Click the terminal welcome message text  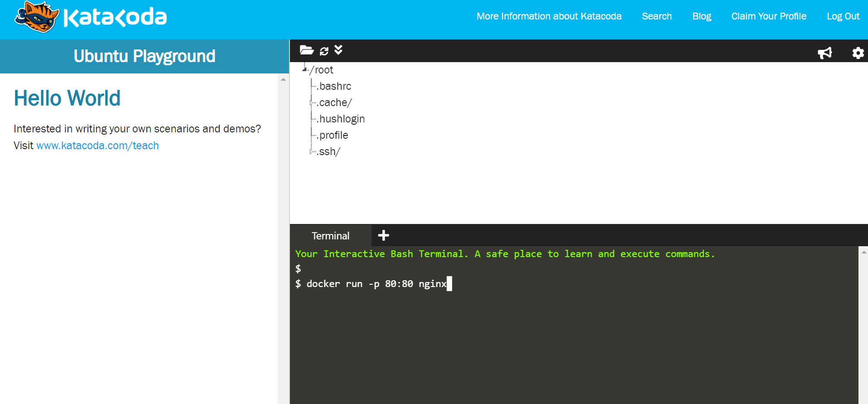point(505,254)
